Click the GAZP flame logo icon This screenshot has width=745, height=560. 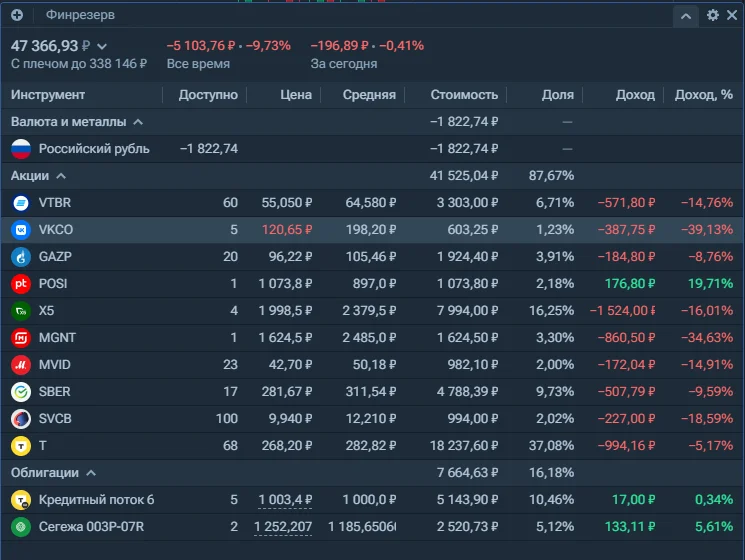[21, 257]
